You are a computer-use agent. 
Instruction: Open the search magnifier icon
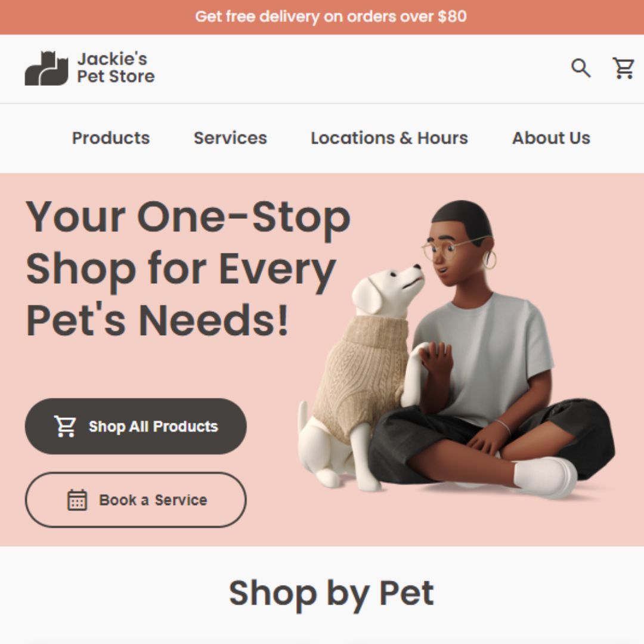point(581,68)
